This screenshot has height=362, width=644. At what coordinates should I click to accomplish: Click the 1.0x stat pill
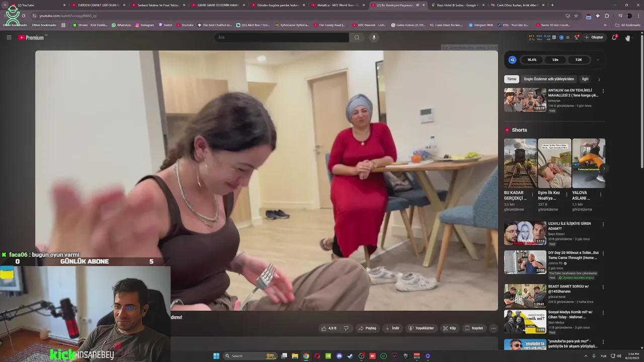pos(555,60)
